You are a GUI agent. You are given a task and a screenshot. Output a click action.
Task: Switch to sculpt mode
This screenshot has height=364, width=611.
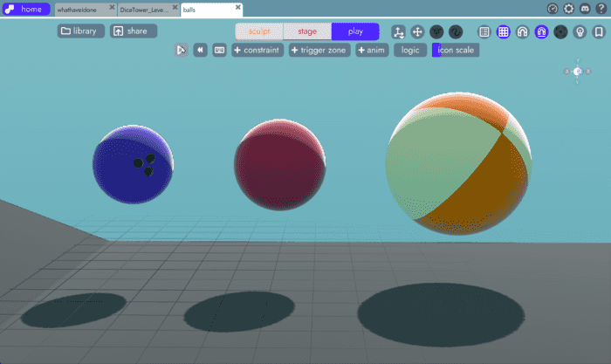259,31
